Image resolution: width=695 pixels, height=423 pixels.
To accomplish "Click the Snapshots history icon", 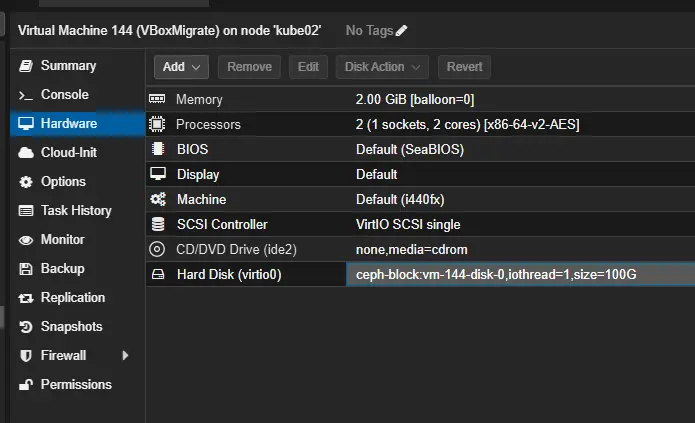I will (x=26, y=327).
